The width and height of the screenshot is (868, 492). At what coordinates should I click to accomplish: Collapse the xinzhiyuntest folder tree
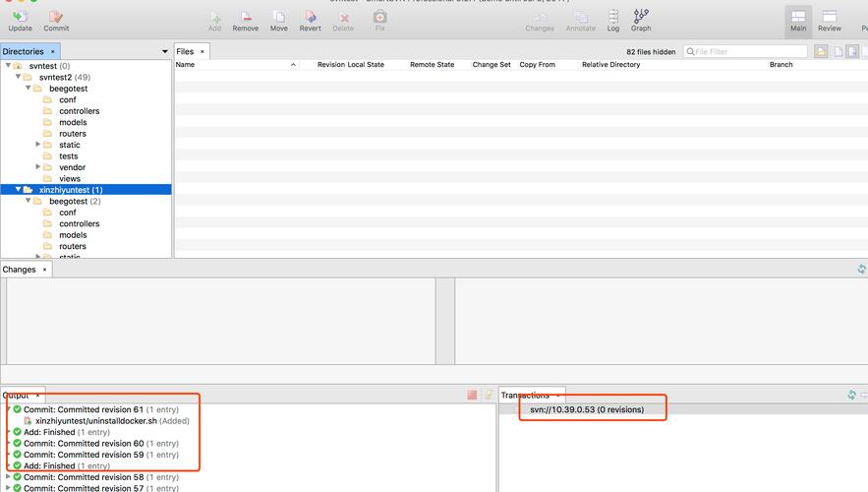click(18, 190)
